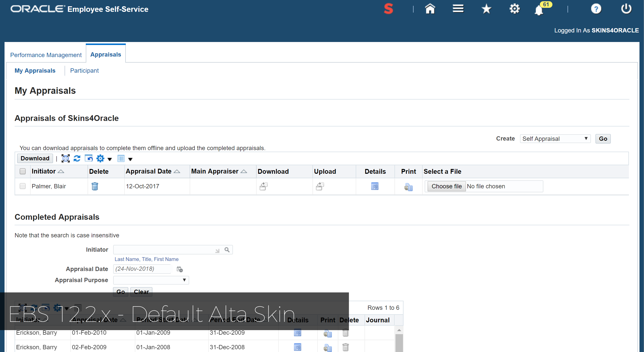The image size is (644, 352).
Task: Open the Help question mark icon
Action: pos(596,9)
